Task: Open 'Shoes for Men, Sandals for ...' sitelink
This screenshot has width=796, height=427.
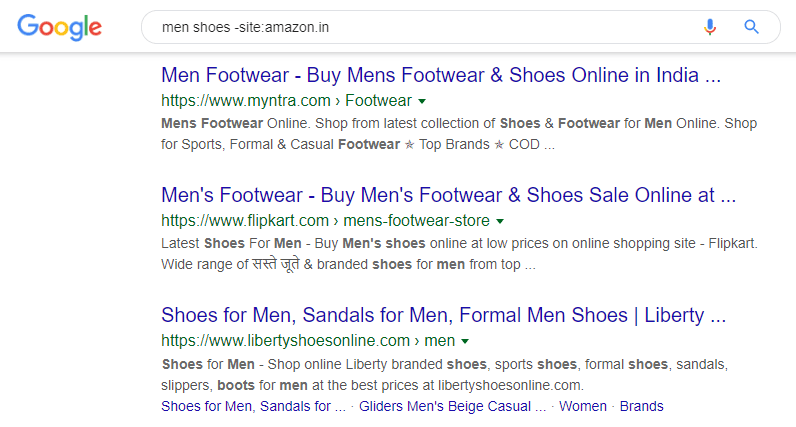Action: 253,406
